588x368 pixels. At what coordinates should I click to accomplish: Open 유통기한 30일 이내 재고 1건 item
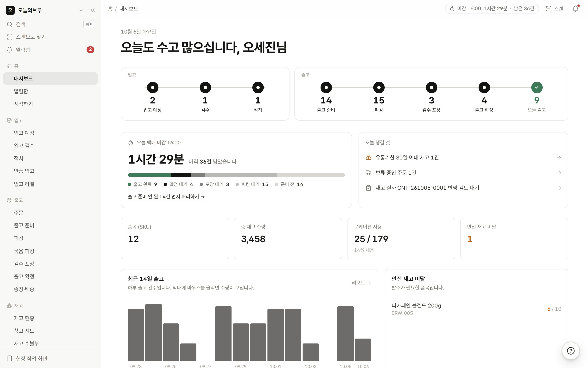pos(463,157)
